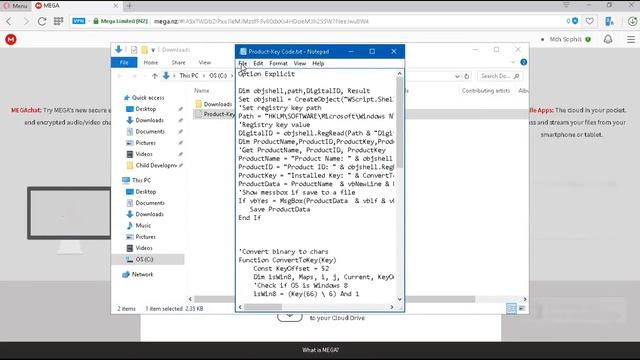Open Notepad View menu
The image size is (640, 360).
pos(300,63)
